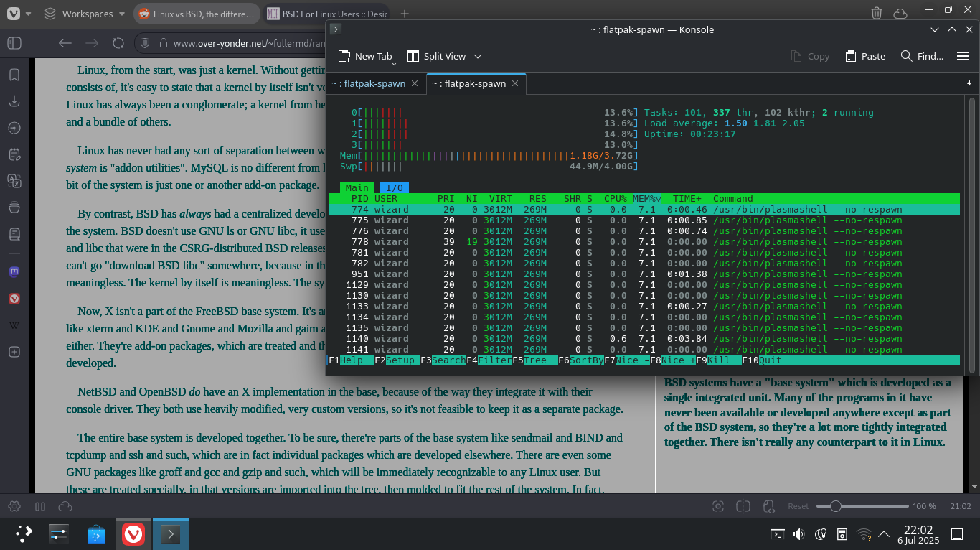Open the Konsole hamburger menu
Screen dimensions: 980x550
coord(963,56)
